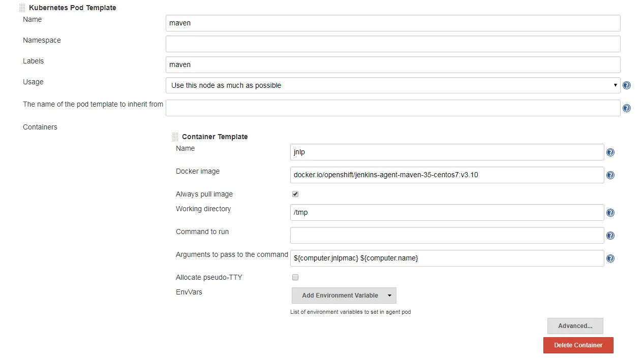644x360 pixels.
Task: Click help icon for Command to run
Action: [x=610, y=236]
